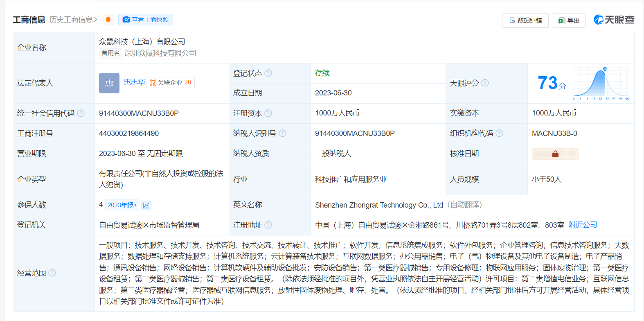Click the 曾用名 tag

click(x=110, y=53)
